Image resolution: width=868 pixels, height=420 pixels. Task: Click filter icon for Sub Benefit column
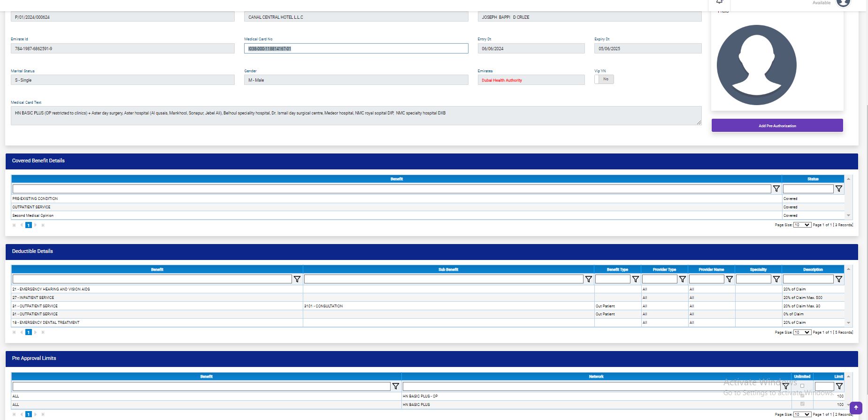tap(589, 279)
